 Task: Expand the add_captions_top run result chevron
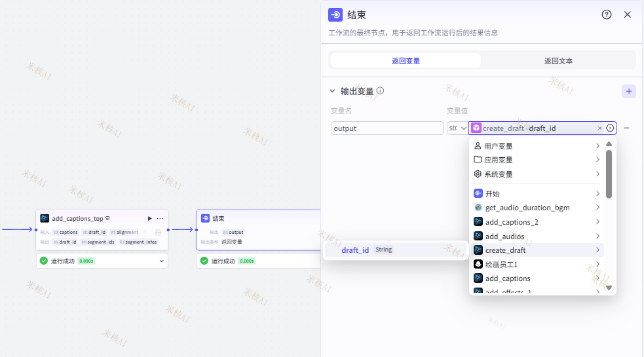[162, 261]
